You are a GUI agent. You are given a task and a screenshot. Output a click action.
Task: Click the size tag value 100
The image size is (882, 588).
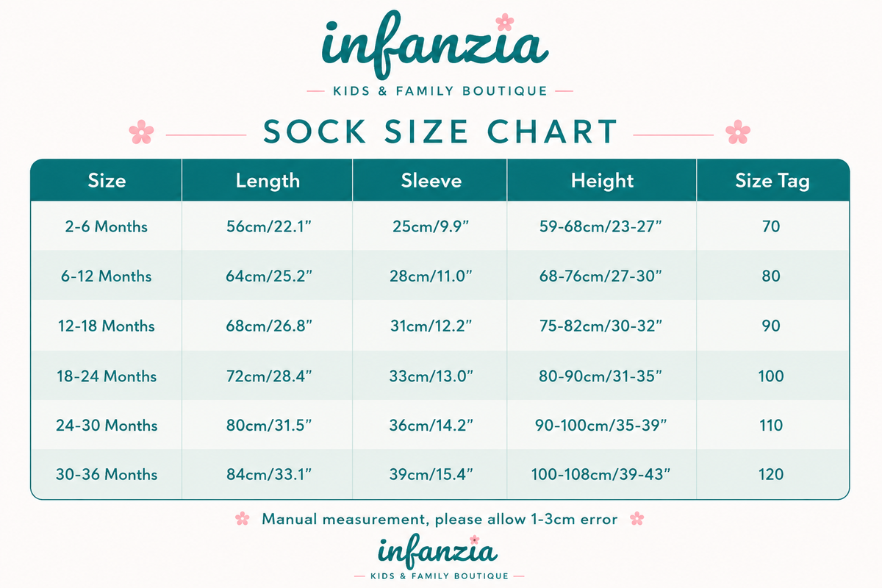coord(771,376)
